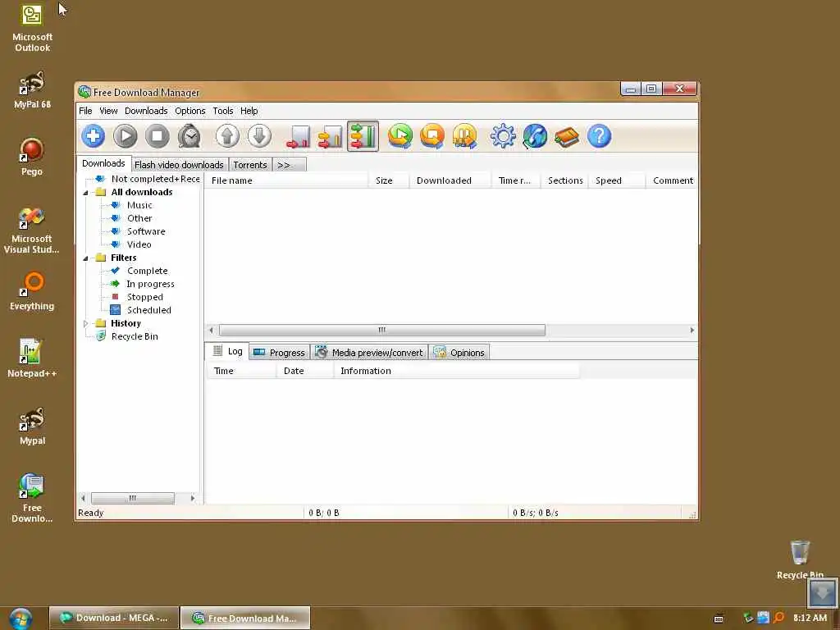Click the orange Stop all downloads icon
This screenshot has height=630, width=840.
coord(432,136)
